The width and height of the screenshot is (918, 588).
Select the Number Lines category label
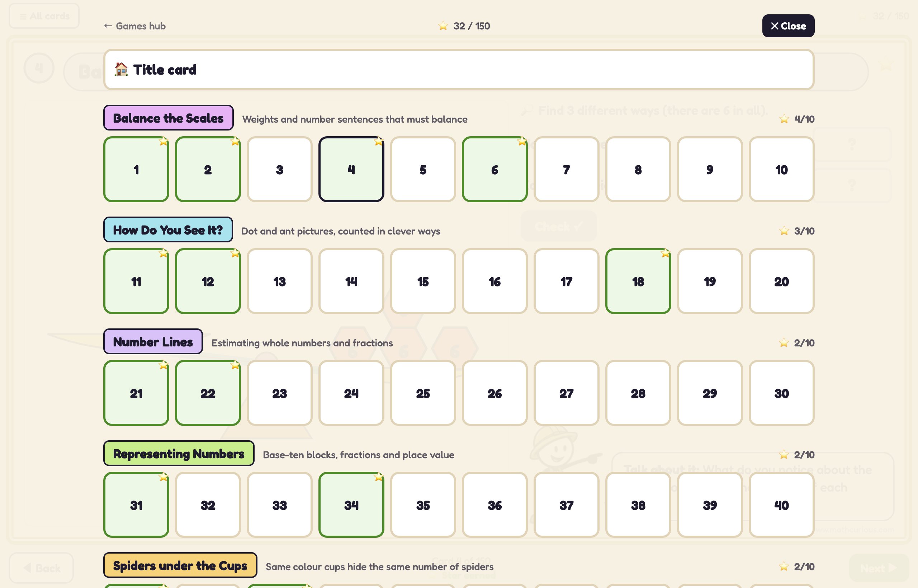point(153,342)
